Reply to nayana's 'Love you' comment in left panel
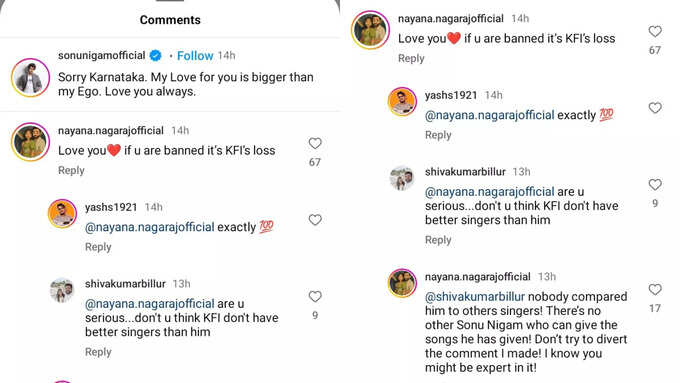 [x=71, y=170]
